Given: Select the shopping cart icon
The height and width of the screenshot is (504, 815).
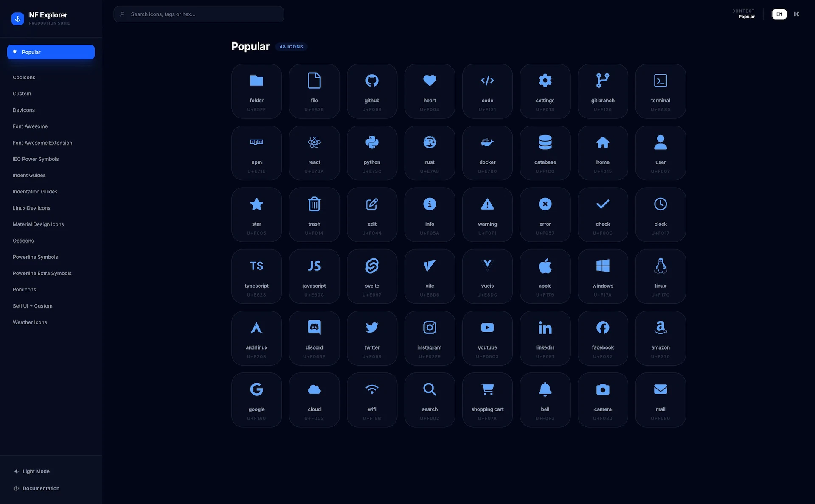Looking at the screenshot, I should (487, 400).
